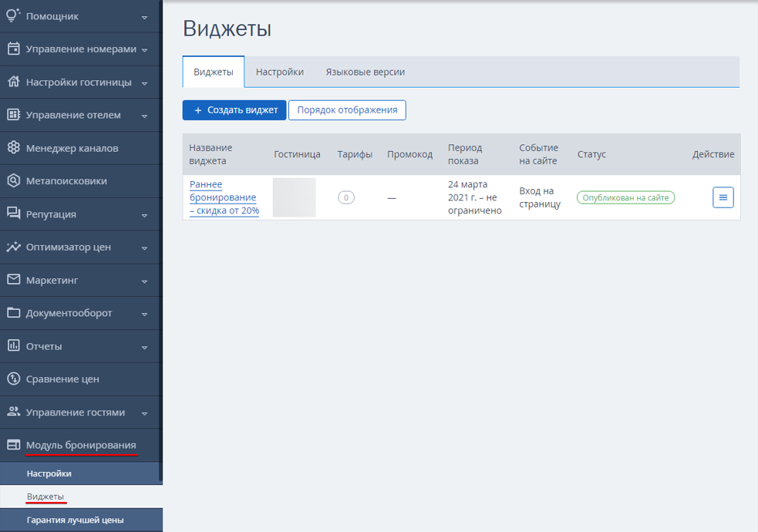Open Гарантия лучшей цены submenu item
The width and height of the screenshot is (758, 532).
pos(81,520)
